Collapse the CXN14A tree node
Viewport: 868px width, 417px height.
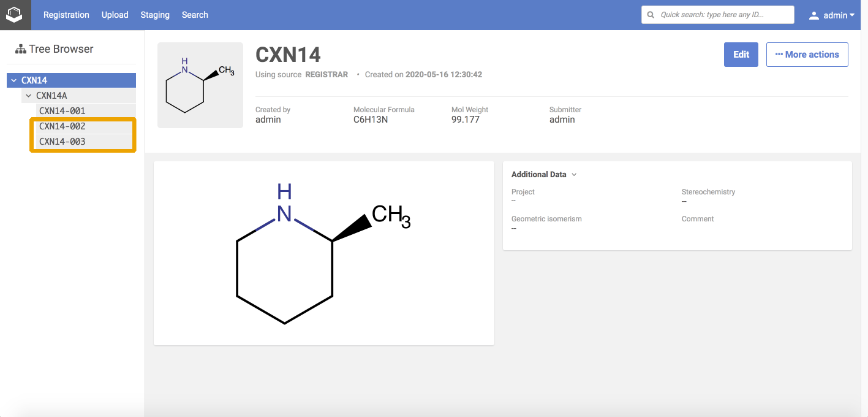pyautogui.click(x=28, y=96)
